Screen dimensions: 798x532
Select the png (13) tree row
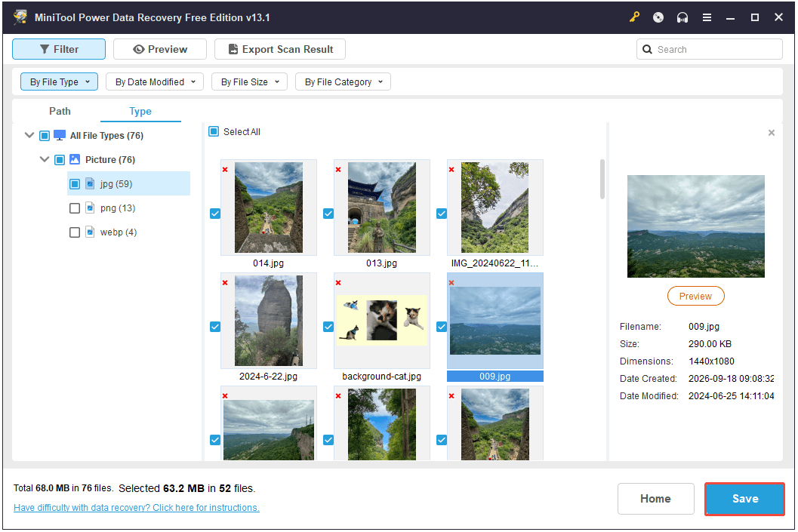[129, 208]
